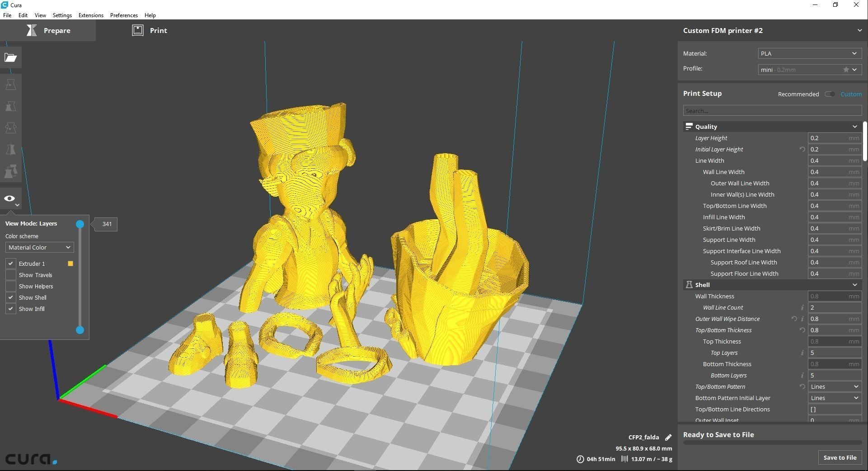This screenshot has width=868, height=471.
Task: Switch to Custom print setup
Action: (851, 94)
